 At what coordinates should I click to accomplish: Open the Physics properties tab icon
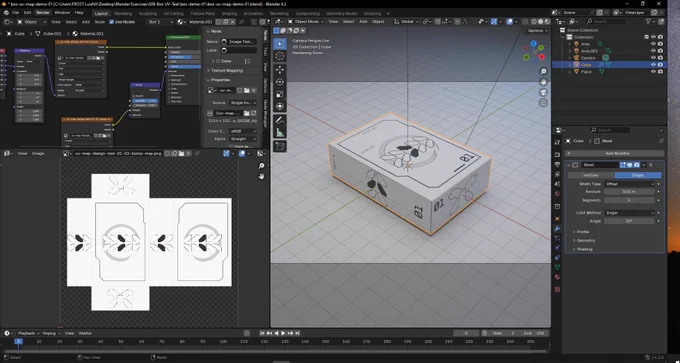(557, 248)
